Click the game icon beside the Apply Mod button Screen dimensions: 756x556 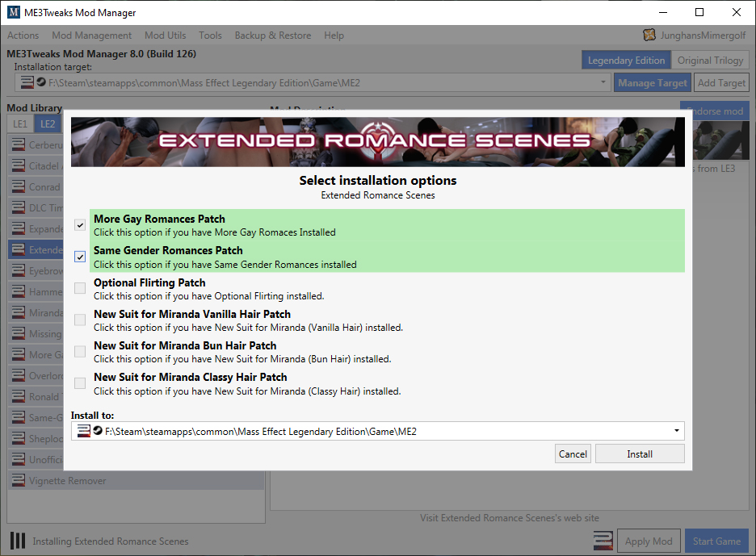603,541
